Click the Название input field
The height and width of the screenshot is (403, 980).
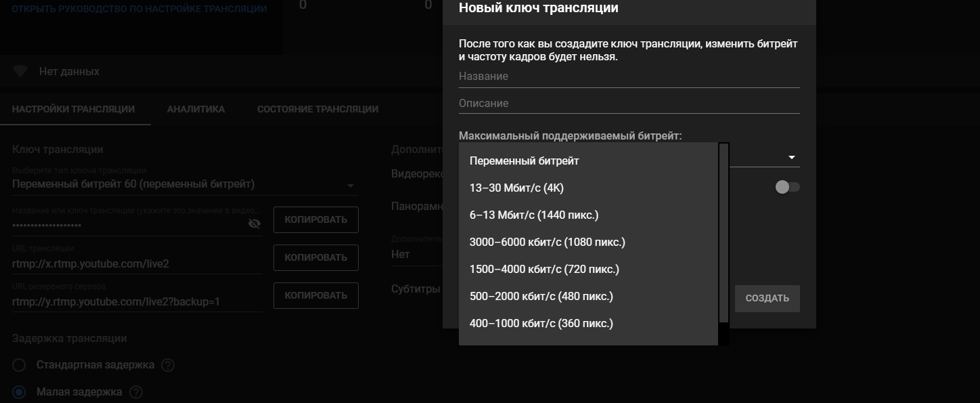[629, 77]
